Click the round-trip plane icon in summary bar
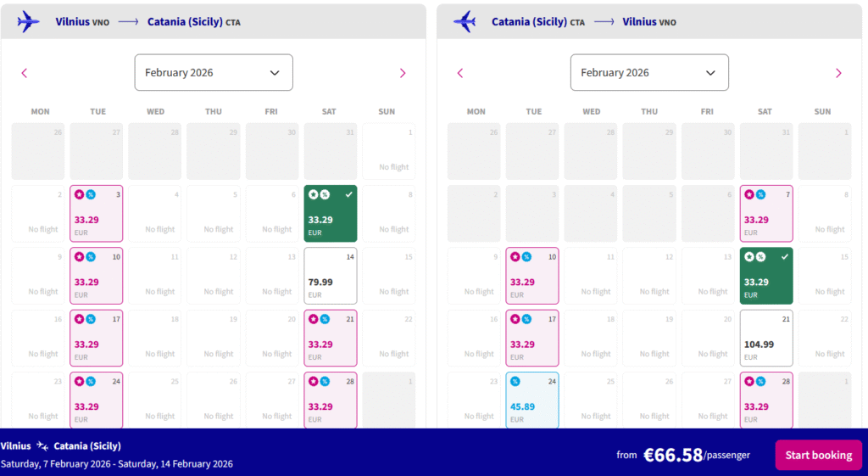The width and height of the screenshot is (868, 476). [x=42, y=445]
